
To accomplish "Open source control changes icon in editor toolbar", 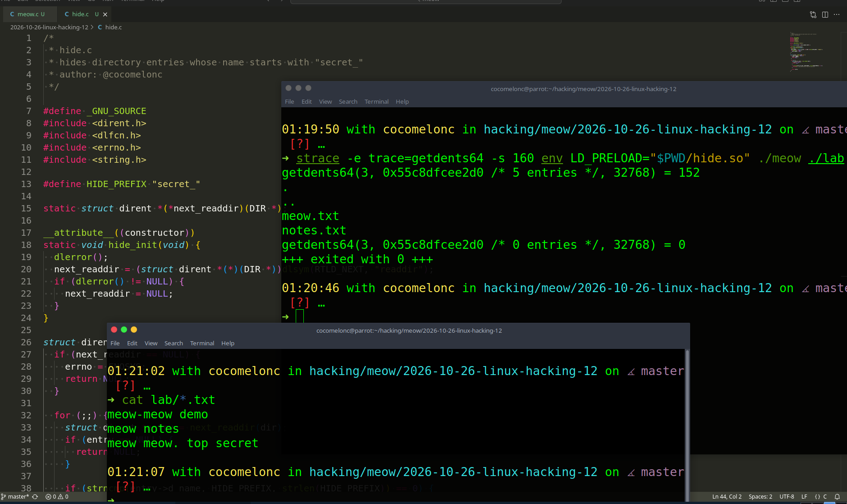I will tap(813, 14).
